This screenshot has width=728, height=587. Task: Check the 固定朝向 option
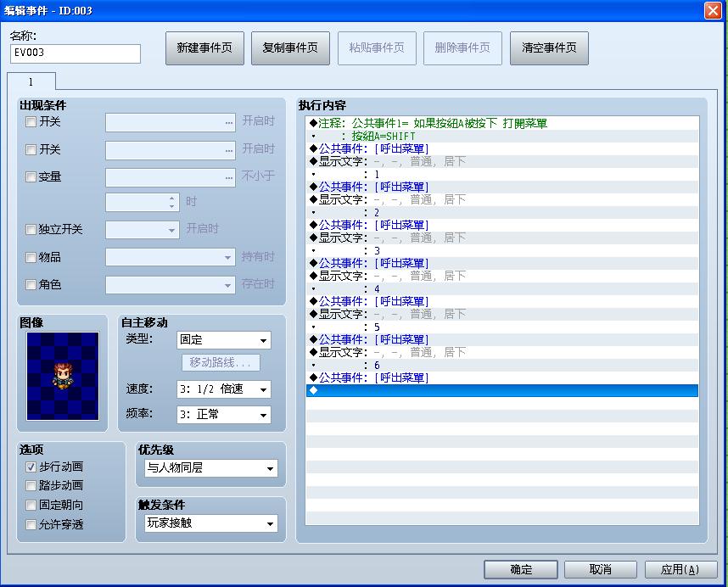click(x=31, y=505)
